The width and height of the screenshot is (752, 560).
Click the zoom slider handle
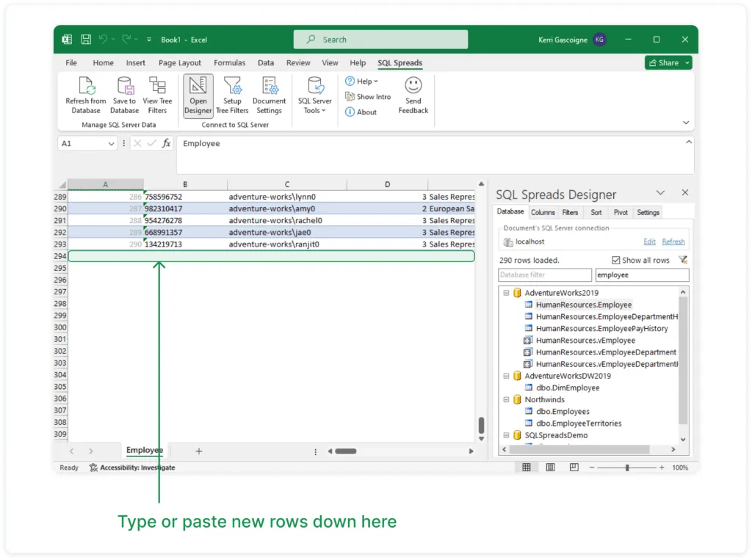pyautogui.click(x=627, y=468)
